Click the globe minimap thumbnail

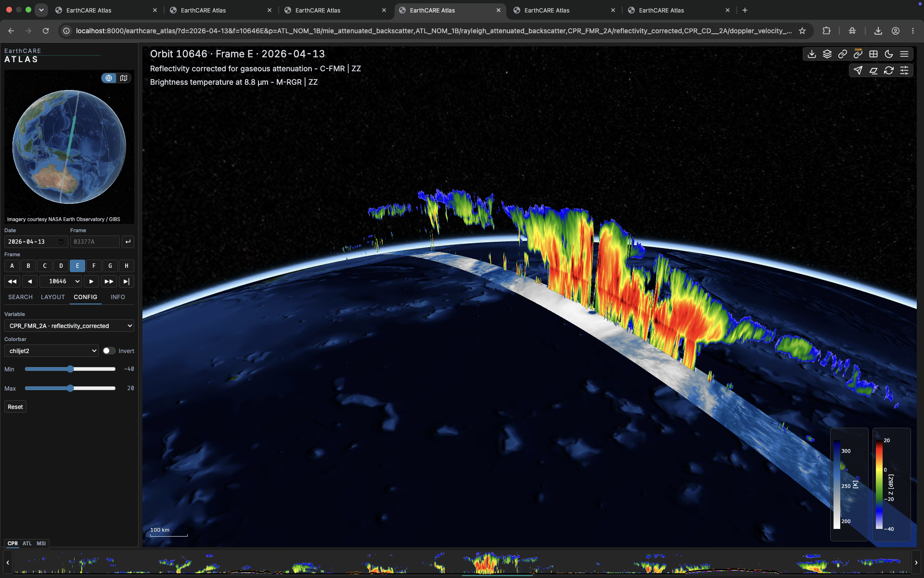pos(69,146)
